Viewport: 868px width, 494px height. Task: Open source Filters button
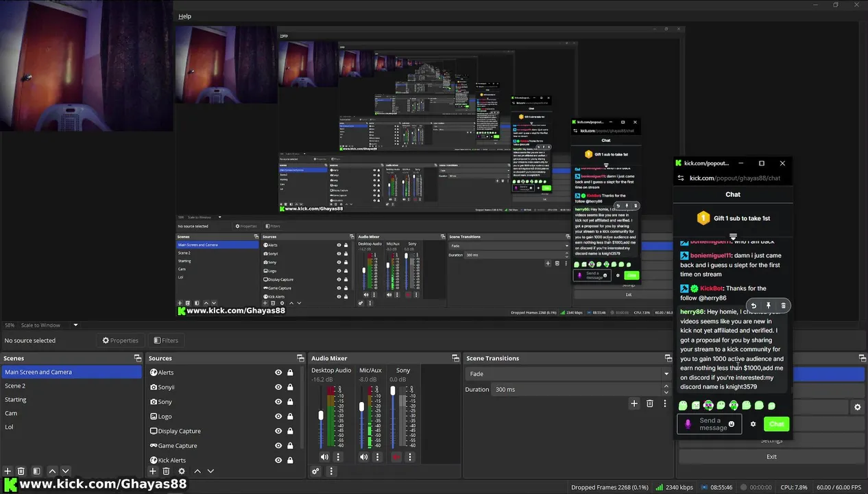click(x=166, y=340)
